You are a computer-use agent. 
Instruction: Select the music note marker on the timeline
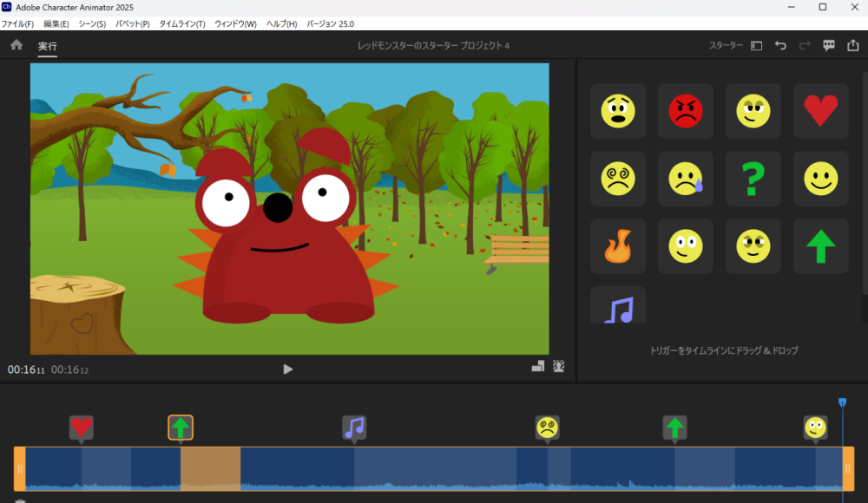(x=354, y=427)
